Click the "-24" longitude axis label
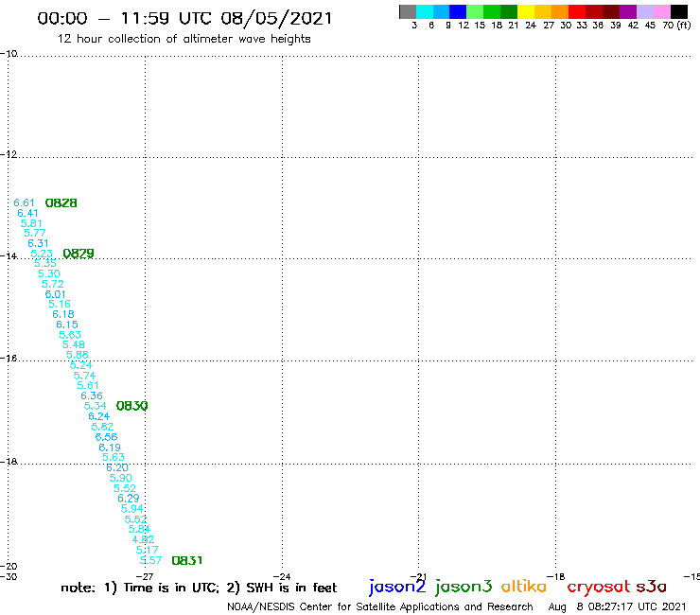 282,576
